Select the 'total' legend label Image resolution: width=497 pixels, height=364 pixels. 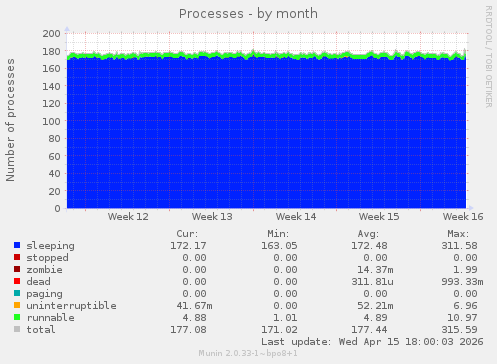click(x=41, y=330)
